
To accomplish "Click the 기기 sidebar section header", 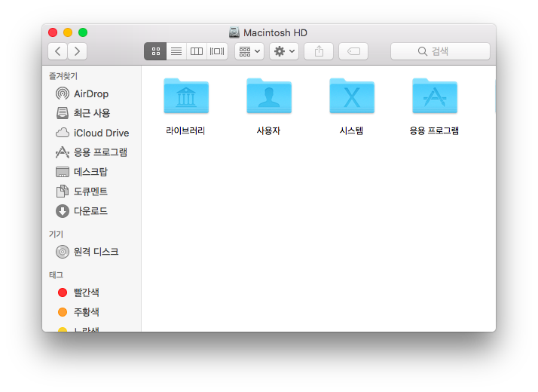I will (56, 234).
